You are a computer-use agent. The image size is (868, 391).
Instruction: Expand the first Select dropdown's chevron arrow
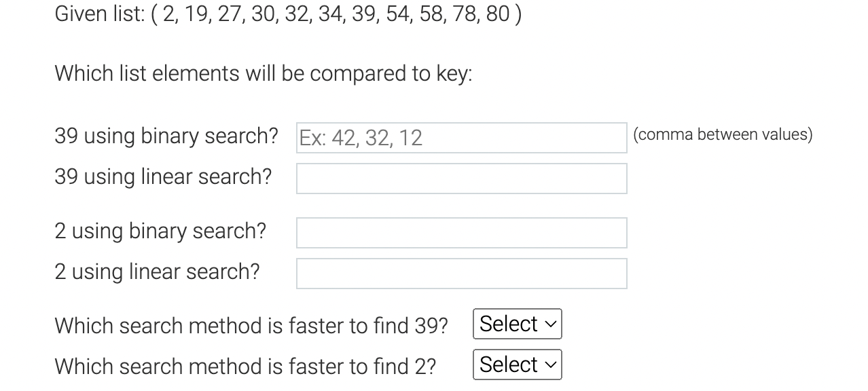coord(551,324)
